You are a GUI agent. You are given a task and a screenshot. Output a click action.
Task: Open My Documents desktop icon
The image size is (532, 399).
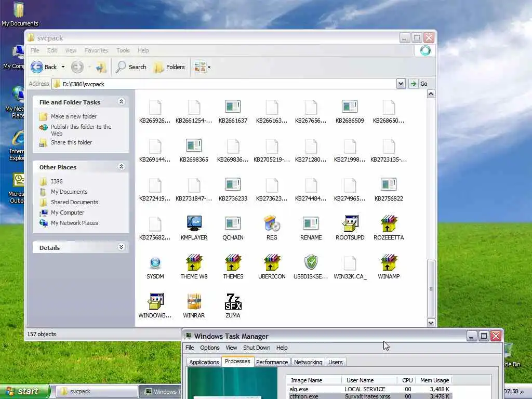(19, 14)
